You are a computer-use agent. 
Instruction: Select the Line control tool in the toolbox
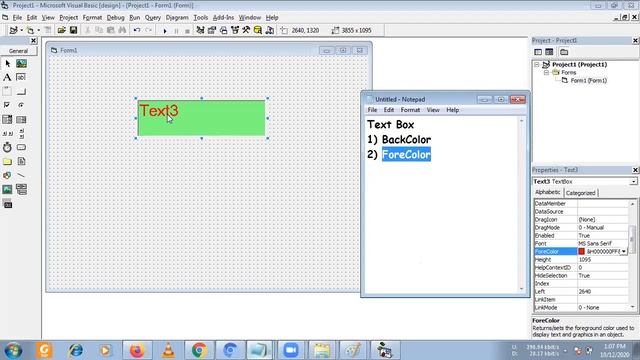pos(21,176)
